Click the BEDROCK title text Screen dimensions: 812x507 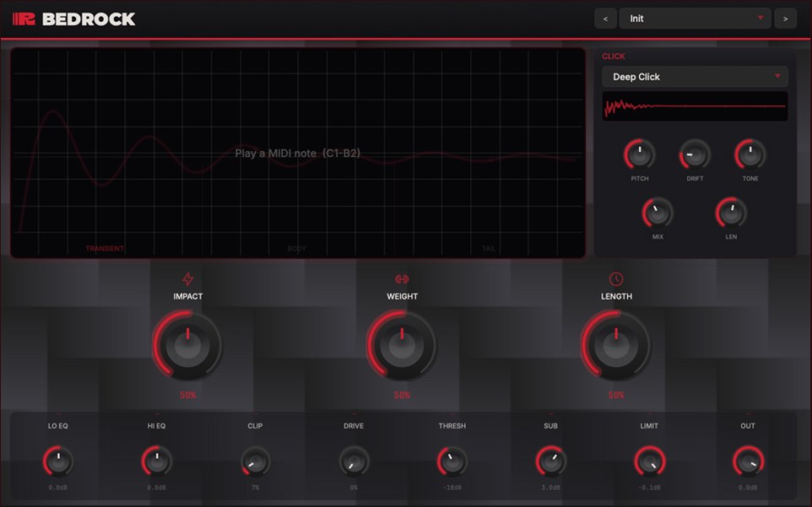89,19
